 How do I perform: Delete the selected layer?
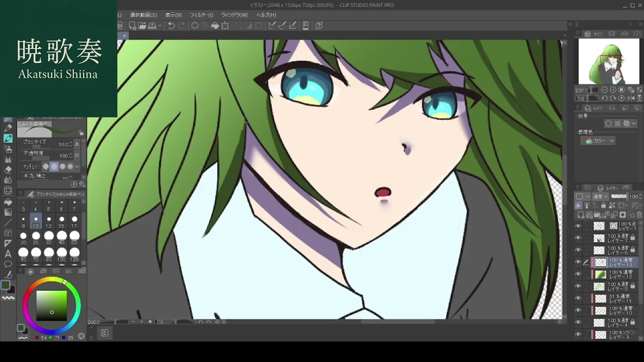pos(639,215)
